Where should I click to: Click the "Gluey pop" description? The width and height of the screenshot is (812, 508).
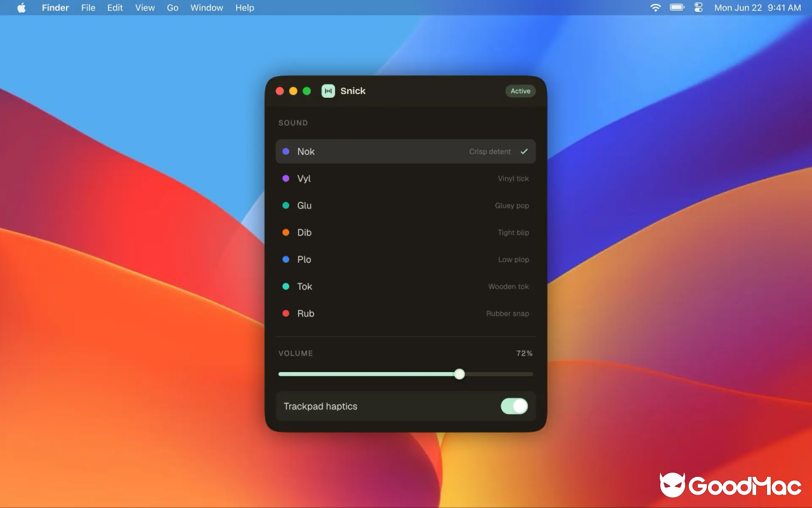[x=512, y=205]
